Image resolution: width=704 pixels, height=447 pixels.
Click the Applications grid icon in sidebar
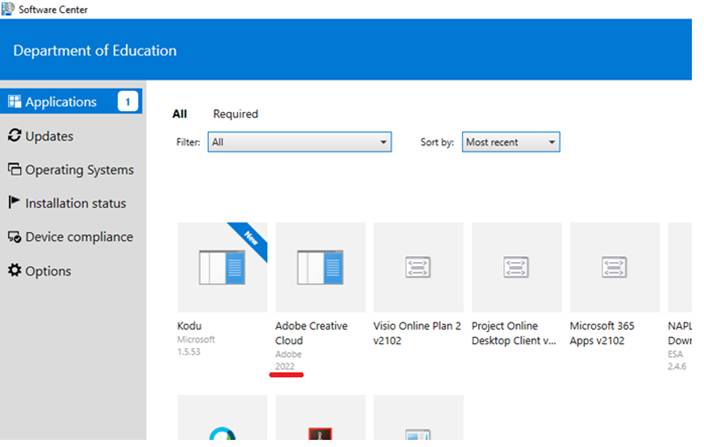click(x=14, y=102)
